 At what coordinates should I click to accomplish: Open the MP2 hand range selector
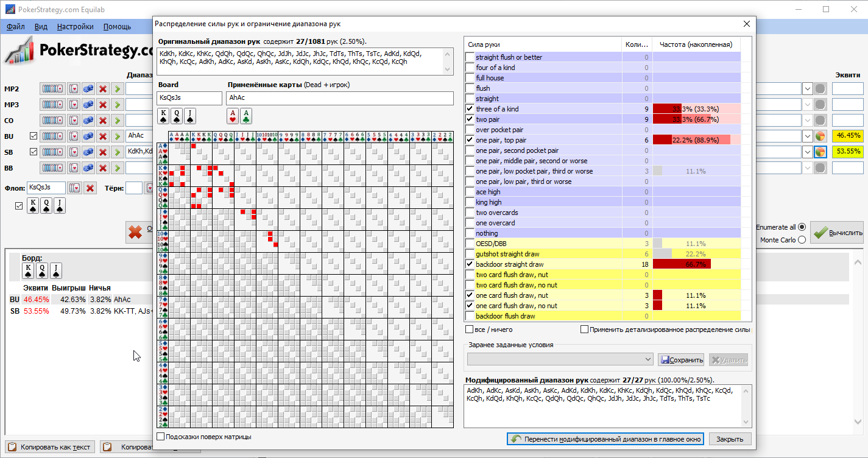coord(52,89)
